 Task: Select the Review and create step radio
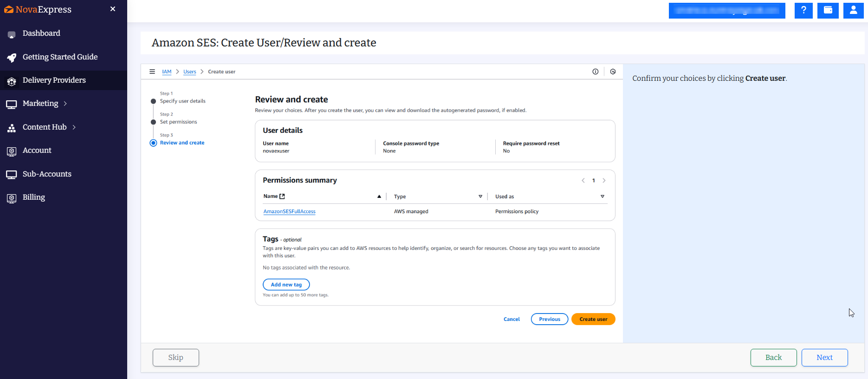coord(153,143)
